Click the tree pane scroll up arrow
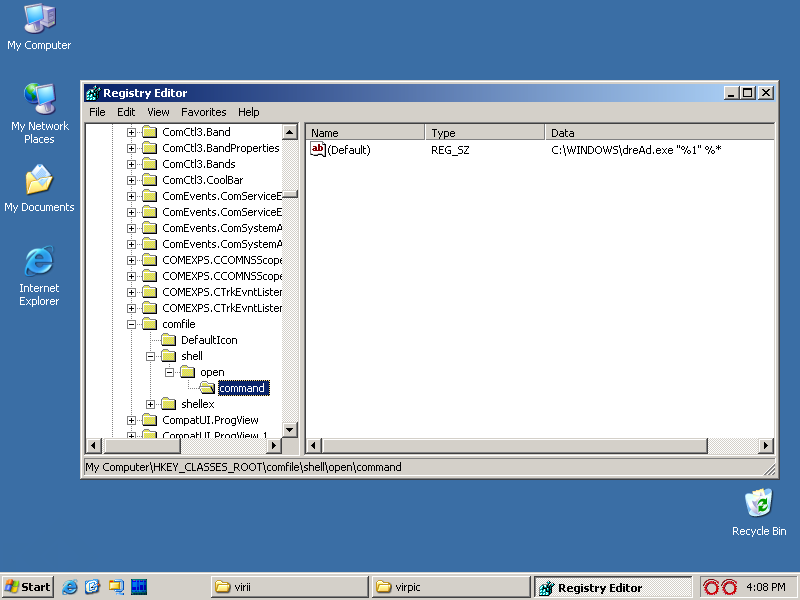This screenshot has width=800, height=600. (290, 132)
